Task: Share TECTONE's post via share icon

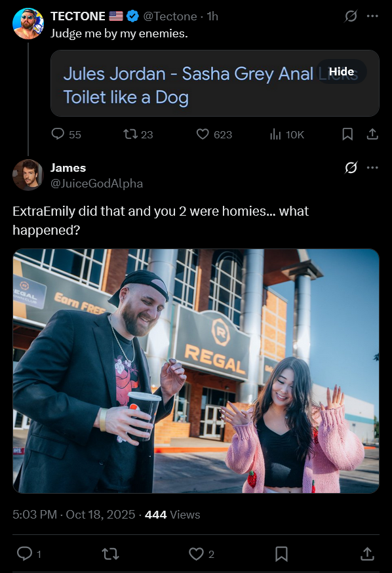Action: pyautogui.click(x=372, y=134)
